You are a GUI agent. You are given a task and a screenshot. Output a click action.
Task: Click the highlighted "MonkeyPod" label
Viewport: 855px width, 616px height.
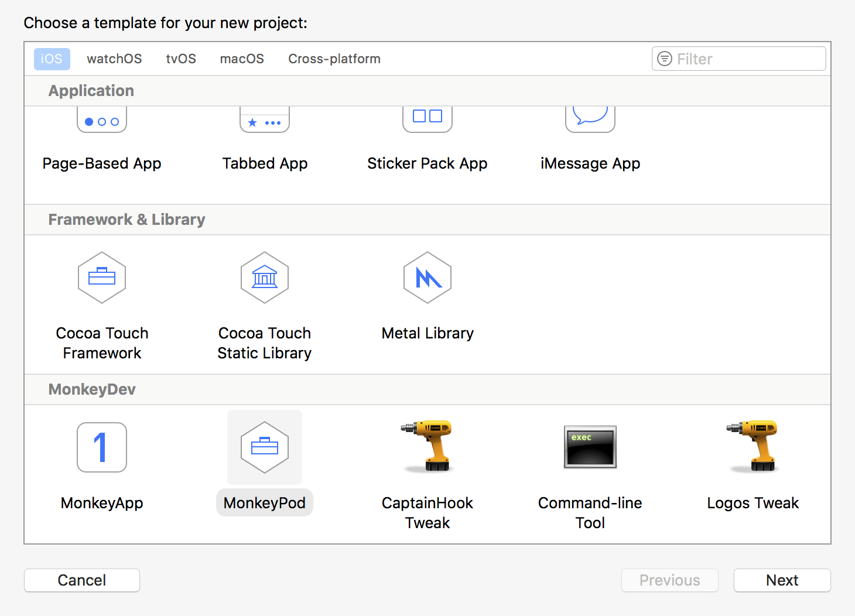tap(265, 503)
